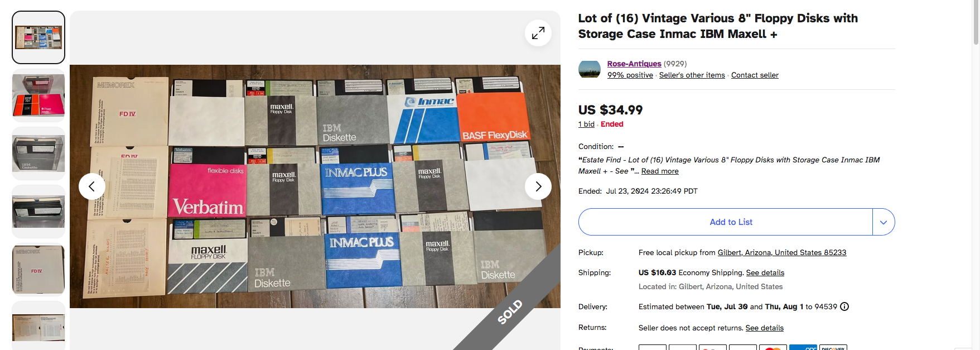980x350 pixels.
Task: Go to the previous listing photo
Action: click(92, 186)
